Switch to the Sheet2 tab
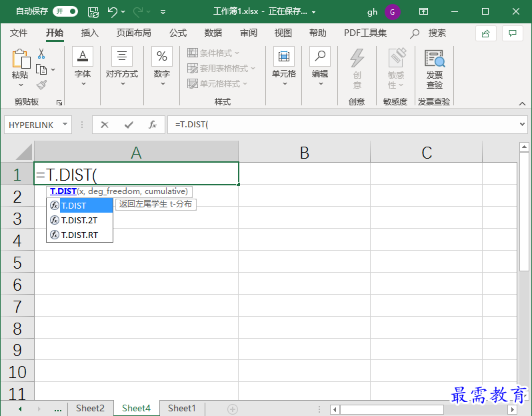 (x=90, y=408)
